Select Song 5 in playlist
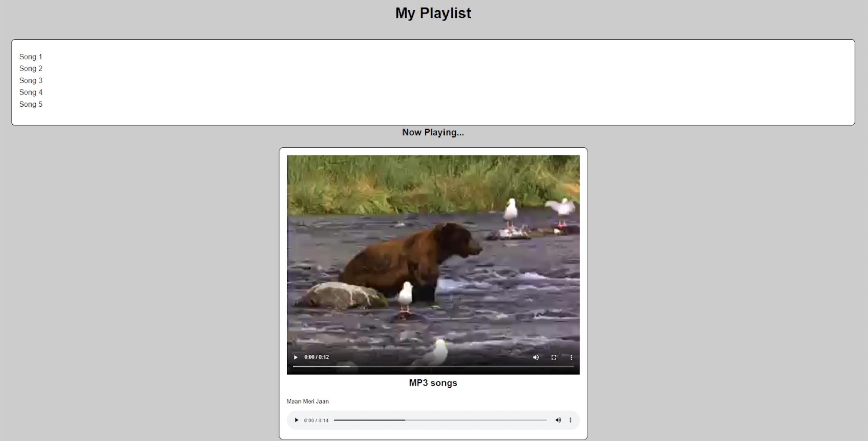868x441 pixels. click(30, 104)
